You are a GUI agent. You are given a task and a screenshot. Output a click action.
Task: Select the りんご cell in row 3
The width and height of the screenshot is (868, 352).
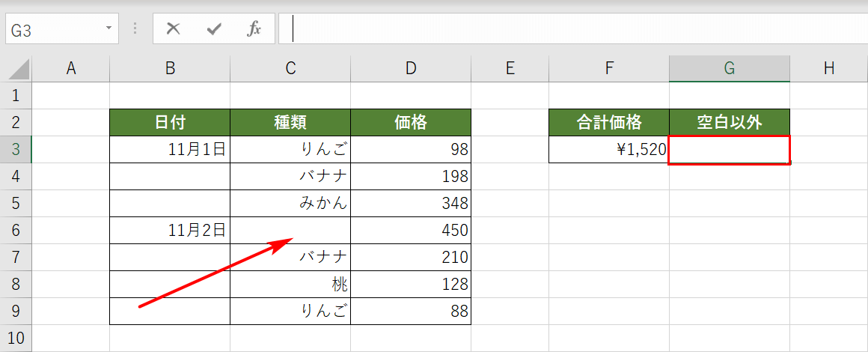point(290,150)
